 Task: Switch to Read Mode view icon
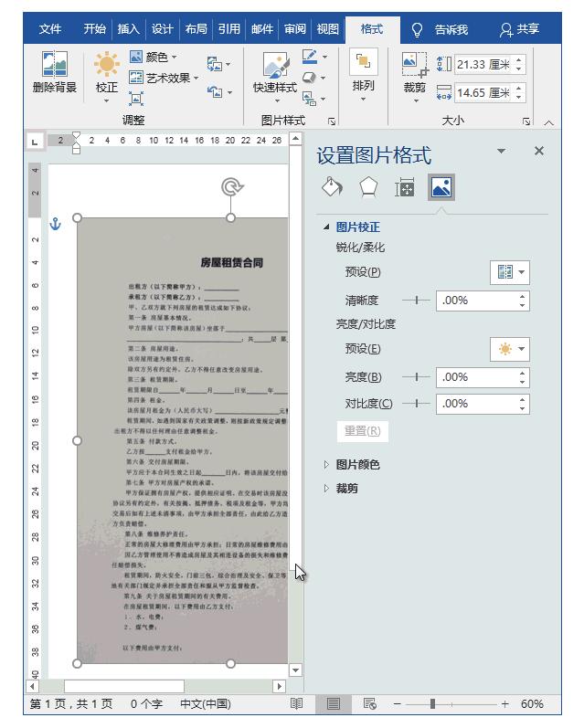296,703
